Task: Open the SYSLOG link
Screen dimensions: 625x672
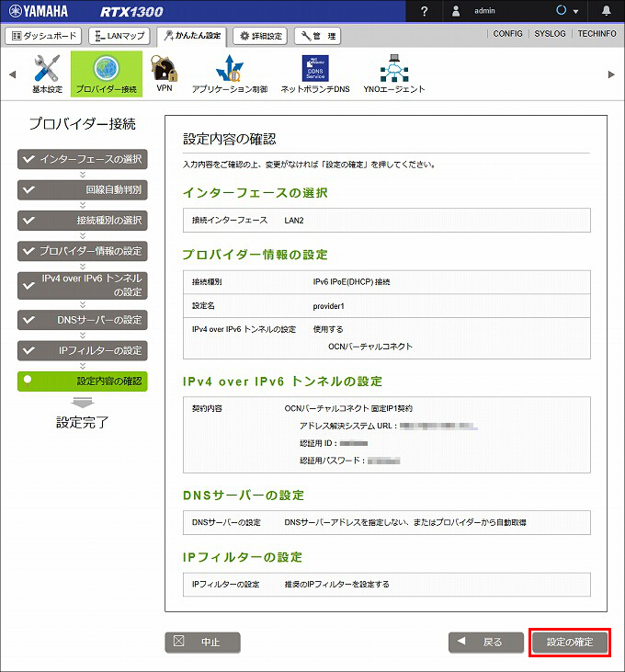Action: 550,33
